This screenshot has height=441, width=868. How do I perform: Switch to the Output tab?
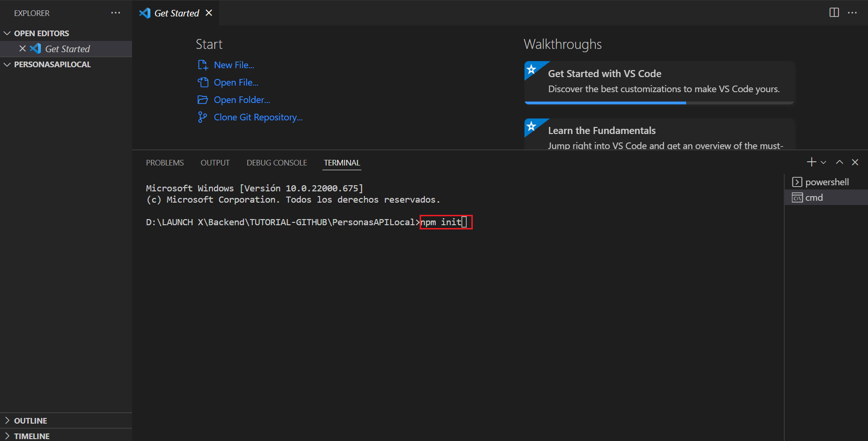coord(215,163)
